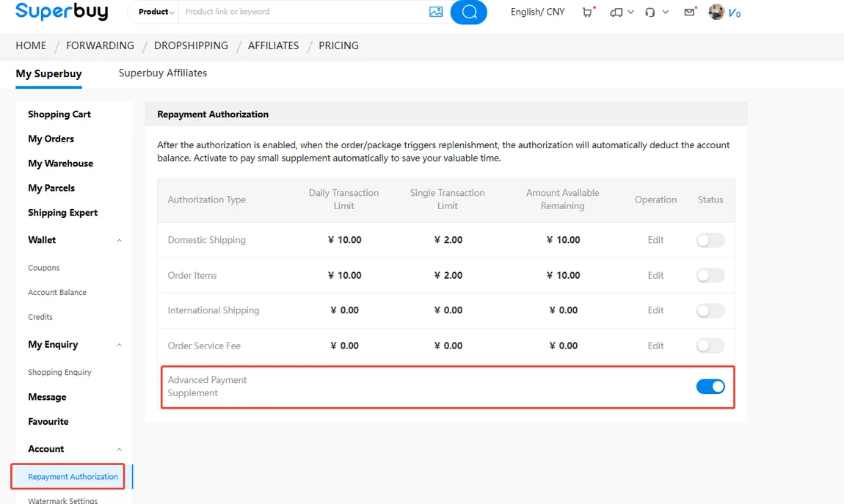The image size is (844, 504).
Task: Go to HOME in navigation bar
Action: (x=31, y=45)
